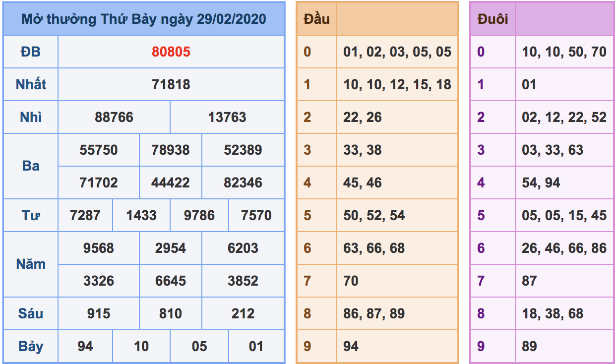
Task: Select prize number 71818 in Nhất row
Action: (171, 84)
